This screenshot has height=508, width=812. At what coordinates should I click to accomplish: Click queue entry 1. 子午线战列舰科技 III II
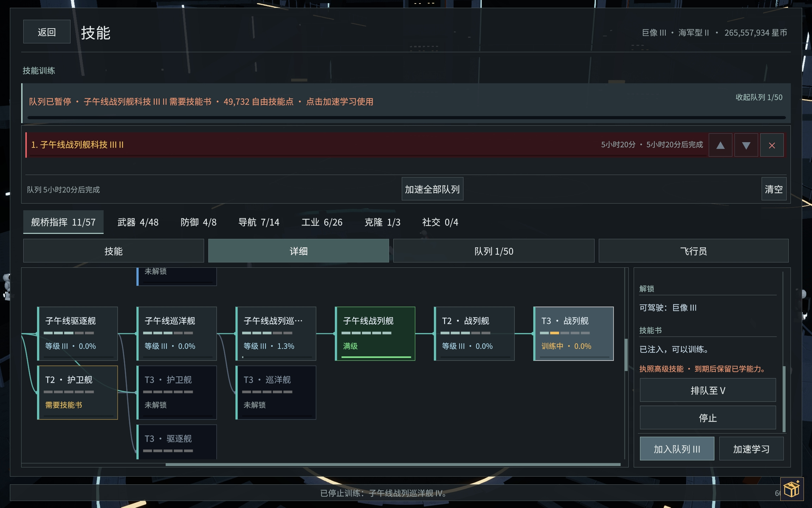click(x=366, y=145)
